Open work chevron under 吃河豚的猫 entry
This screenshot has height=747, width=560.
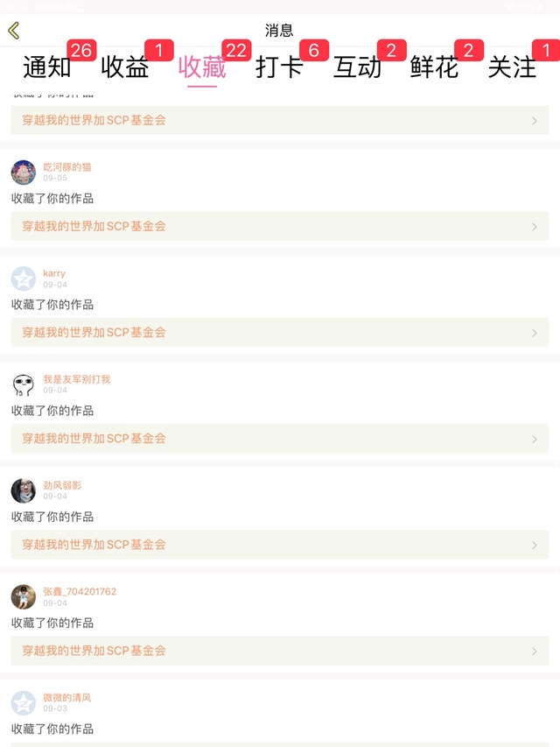click(x=535, y=227)
